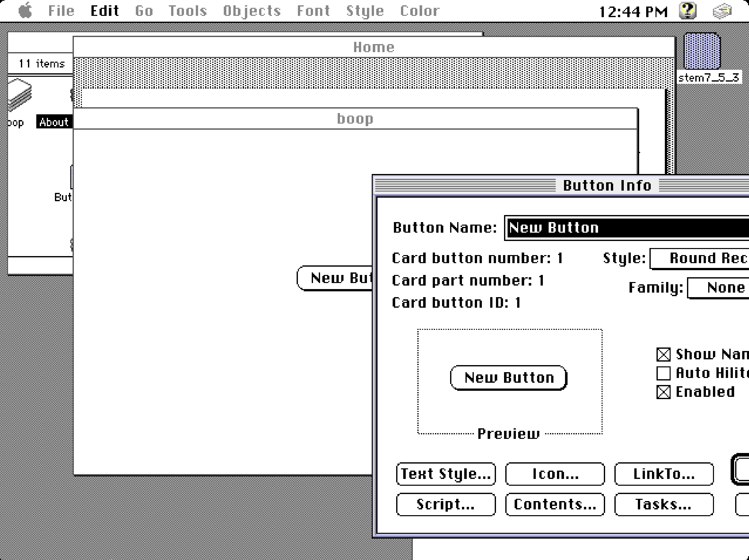Uncheck the Enabled checkbox
Viewport: 749px width, 560px height.
(x=663, y=392)
